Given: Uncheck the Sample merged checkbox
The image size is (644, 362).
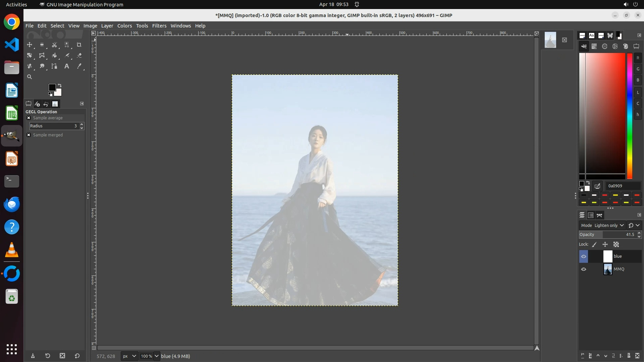Looking at the screenshot, I should pyautogui.click(x=29, y=135).
